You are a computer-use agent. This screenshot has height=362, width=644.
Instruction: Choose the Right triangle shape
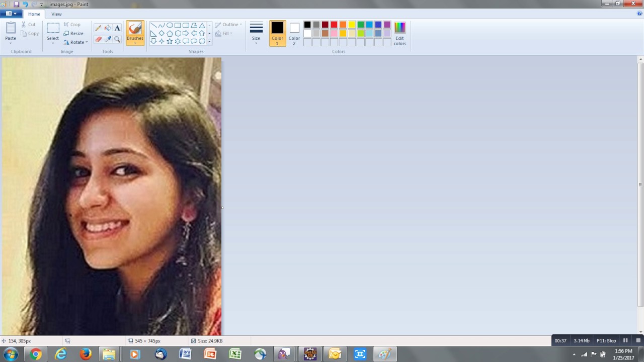tap(153, 33)
